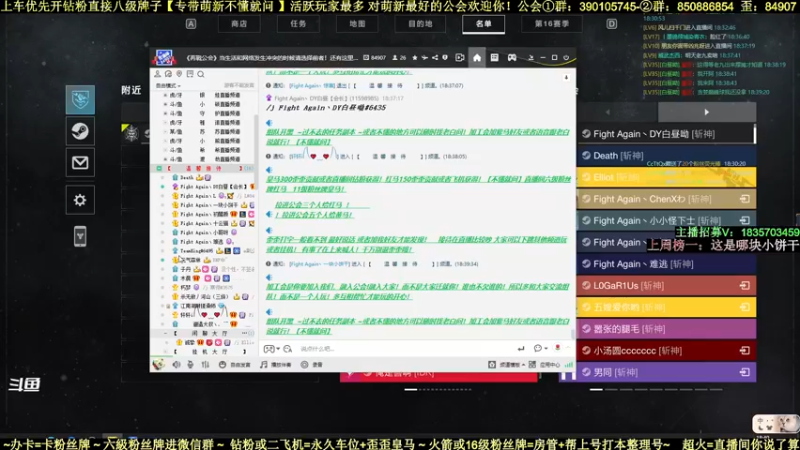Switch to the 第16赛季 season tab

coord(552,24)
